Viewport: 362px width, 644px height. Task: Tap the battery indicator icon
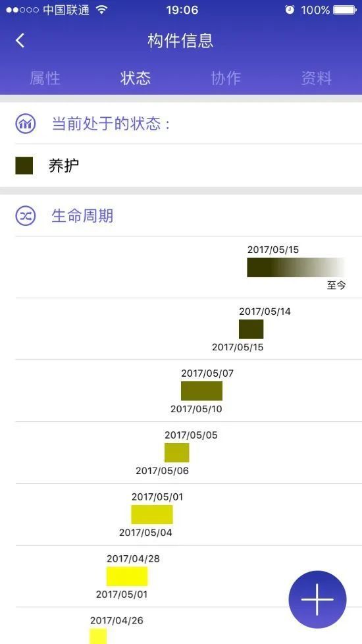coord(345,10)
